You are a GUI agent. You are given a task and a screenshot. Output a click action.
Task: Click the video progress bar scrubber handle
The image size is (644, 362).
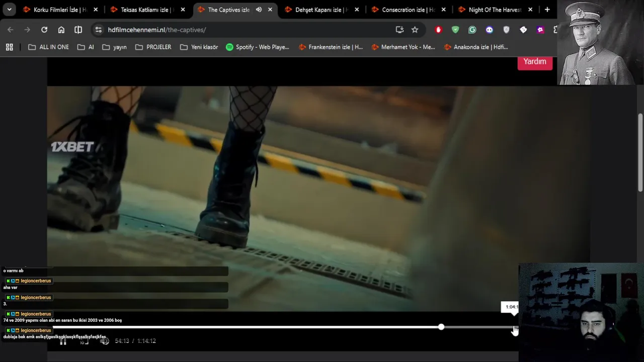441,327
